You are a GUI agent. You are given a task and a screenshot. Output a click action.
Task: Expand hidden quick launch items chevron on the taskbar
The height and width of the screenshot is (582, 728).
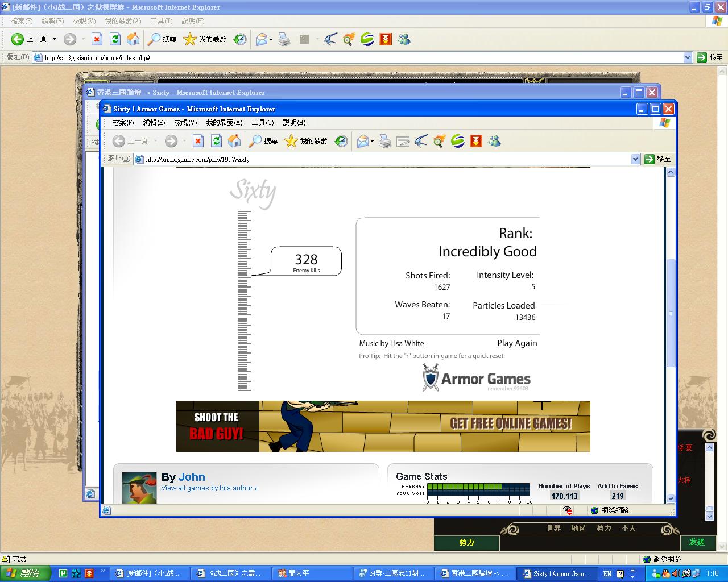[103, 571]
